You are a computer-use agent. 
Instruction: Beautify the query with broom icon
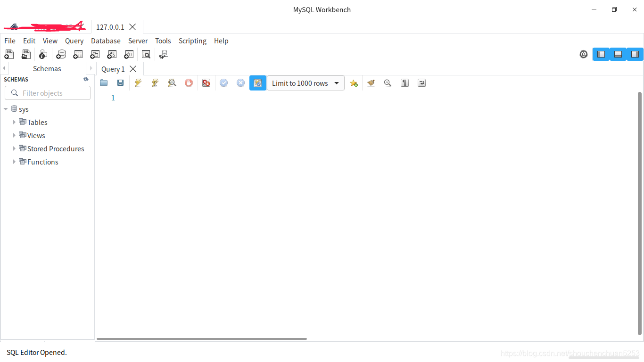click(371, 83)
